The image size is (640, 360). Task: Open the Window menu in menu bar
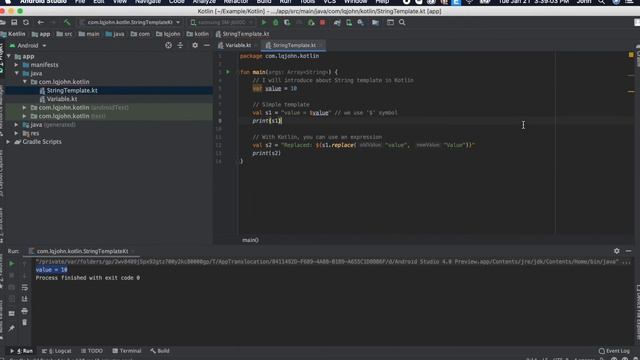point(355,2)
